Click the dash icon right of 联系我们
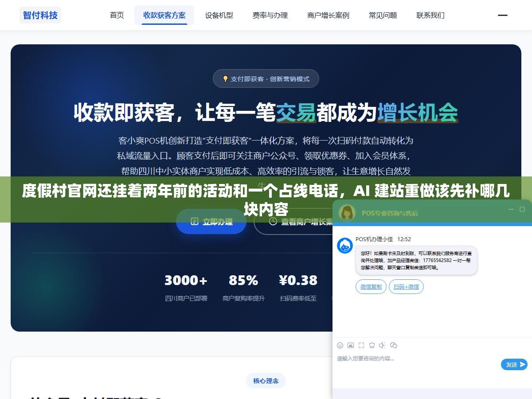Viewport: 532px width, 399px height. [503, 15]
